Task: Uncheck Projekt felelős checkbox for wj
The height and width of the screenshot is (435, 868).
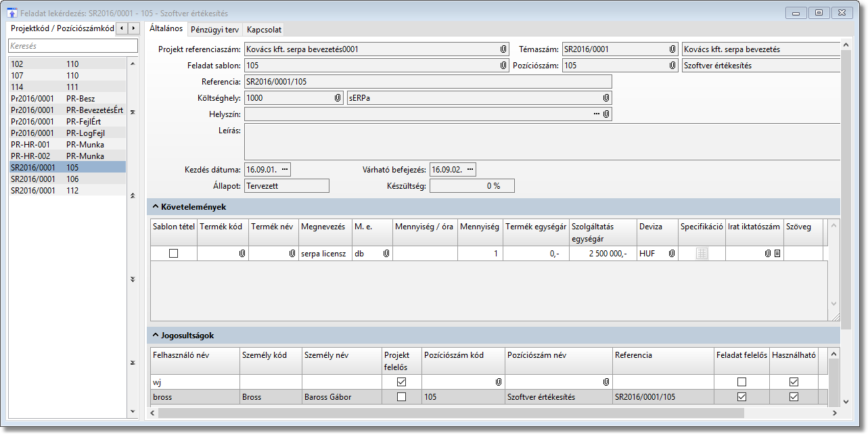Action: click(402, 382)
